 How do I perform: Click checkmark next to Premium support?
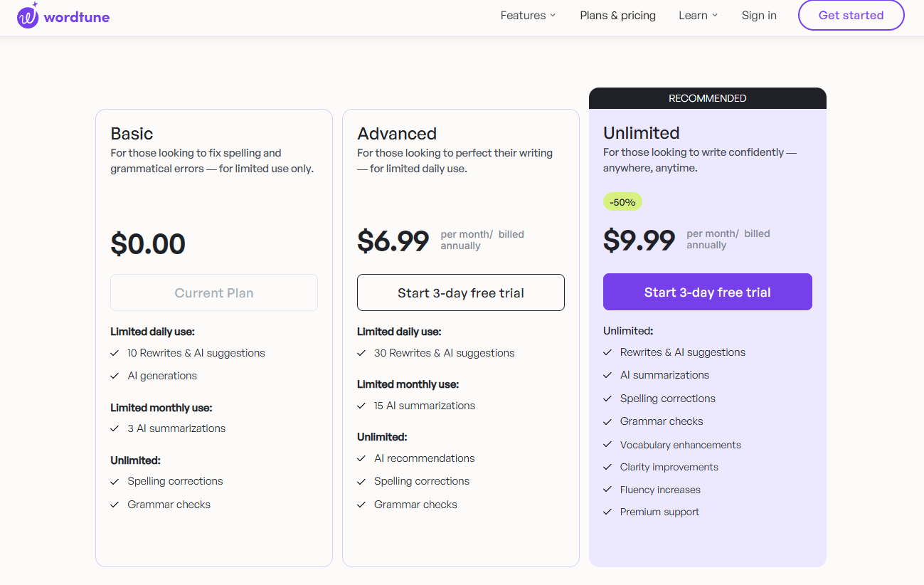tap(607, 512)
